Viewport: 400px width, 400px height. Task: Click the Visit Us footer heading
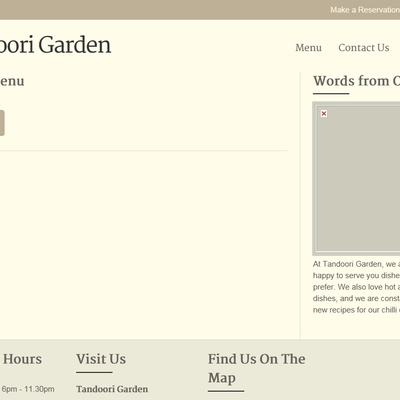pos(101,359)
